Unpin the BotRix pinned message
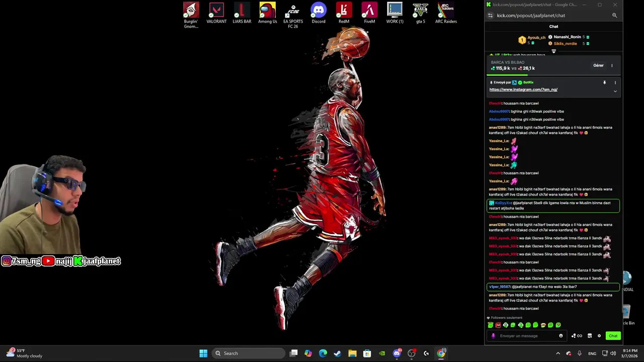 (604, 82)
